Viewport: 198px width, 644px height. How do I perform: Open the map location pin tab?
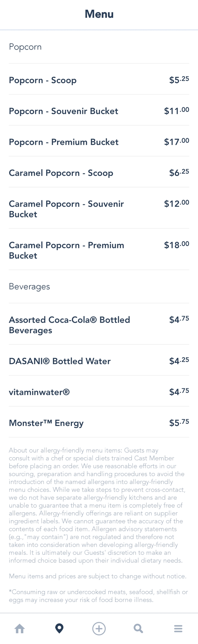(59, 629)
